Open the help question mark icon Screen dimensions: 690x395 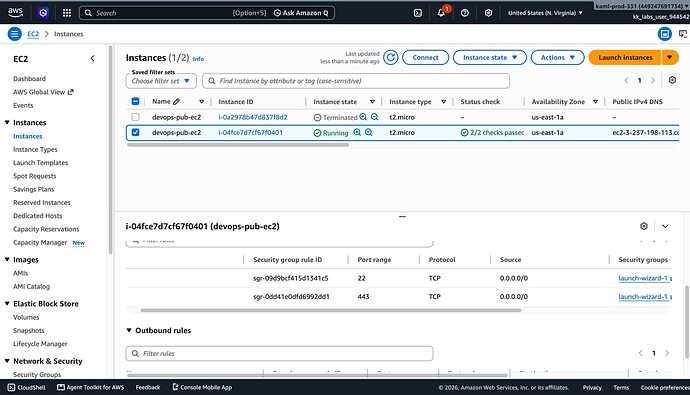465,13
